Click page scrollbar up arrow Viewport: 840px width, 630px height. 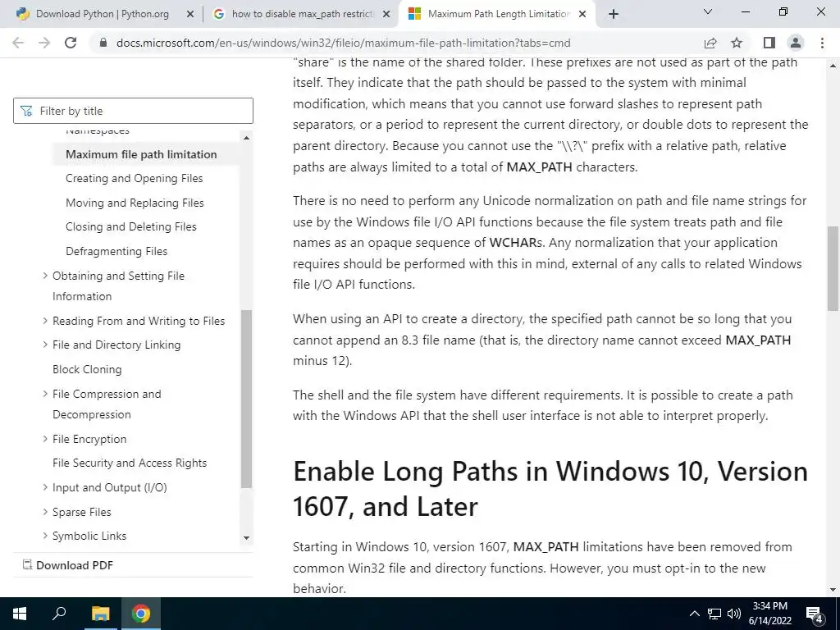tap(833, 66)
